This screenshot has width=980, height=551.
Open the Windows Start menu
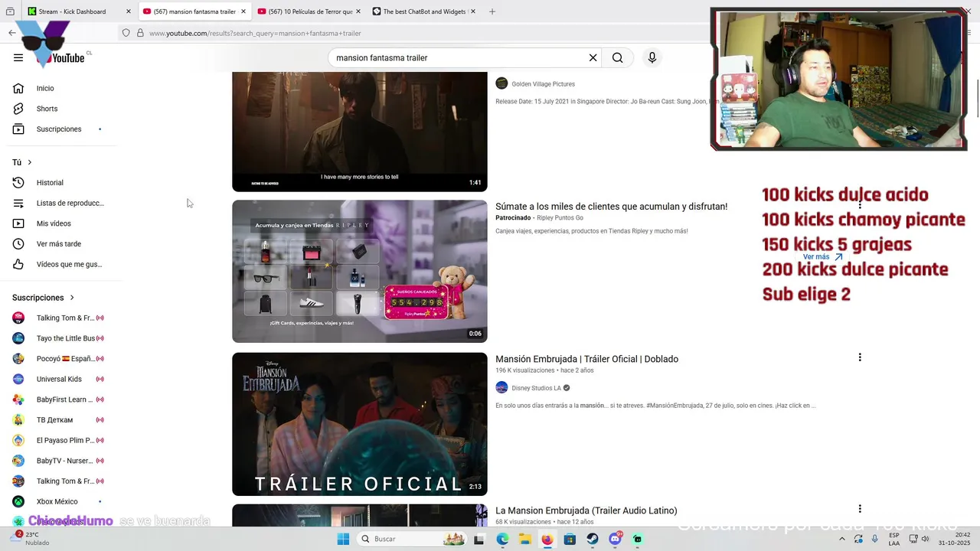click(x=343, y=539)
